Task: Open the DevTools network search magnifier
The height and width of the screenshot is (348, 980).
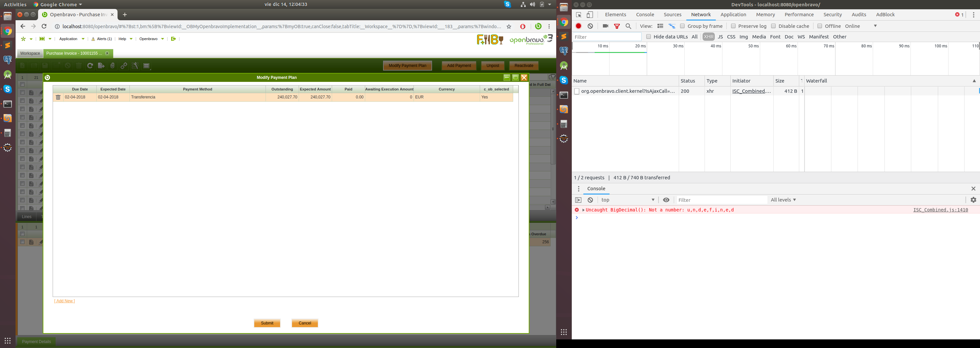Action: [628, 26]
